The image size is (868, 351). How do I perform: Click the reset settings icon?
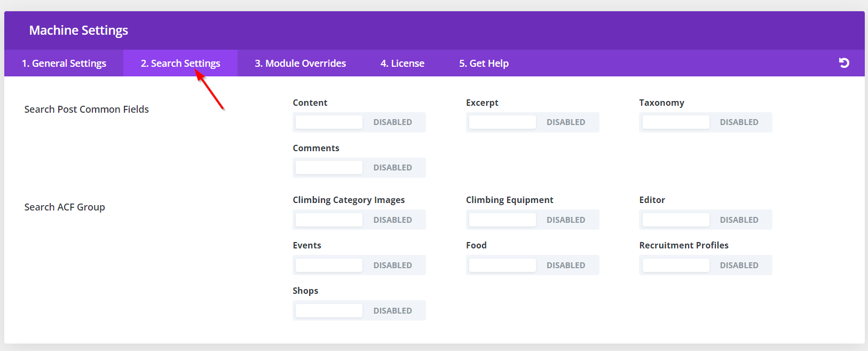coord(844,63)
